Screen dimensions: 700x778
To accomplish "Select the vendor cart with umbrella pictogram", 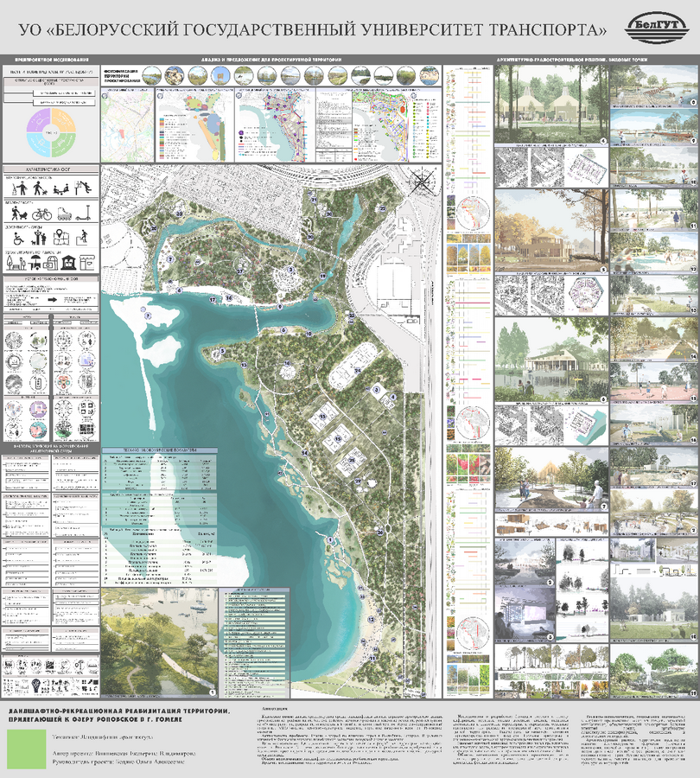I will click(35, 263).
